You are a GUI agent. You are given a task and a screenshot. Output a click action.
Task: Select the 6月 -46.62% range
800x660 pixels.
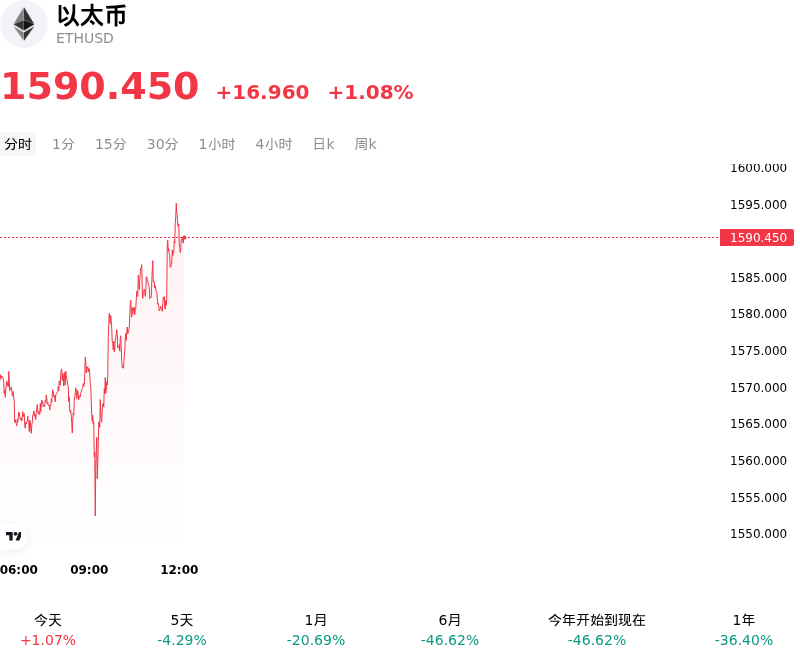pyautogui.click(x=449, y=630)
